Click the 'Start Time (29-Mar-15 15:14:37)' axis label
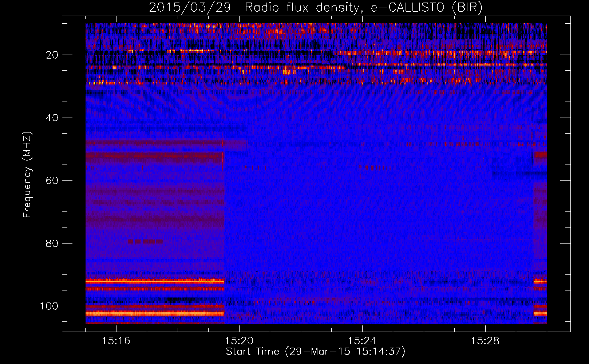Image resolution: width=589 pixels, height=364 pixels. pos(316,352)
